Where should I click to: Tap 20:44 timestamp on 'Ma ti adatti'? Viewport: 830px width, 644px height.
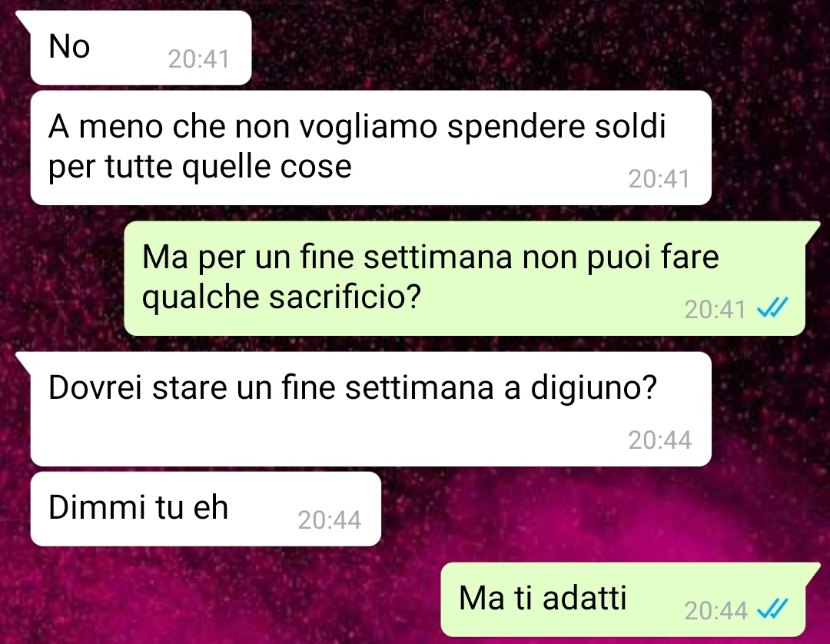(715, 611)
